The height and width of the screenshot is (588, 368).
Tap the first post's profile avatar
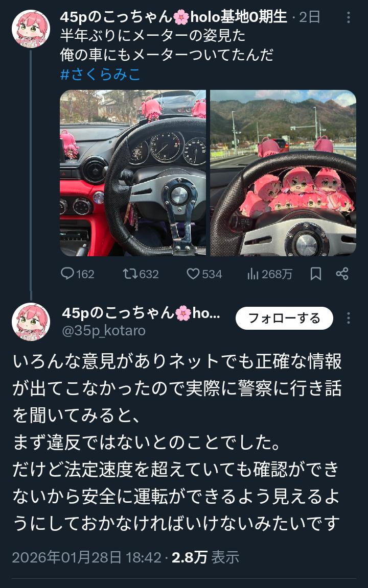[31, 29]
